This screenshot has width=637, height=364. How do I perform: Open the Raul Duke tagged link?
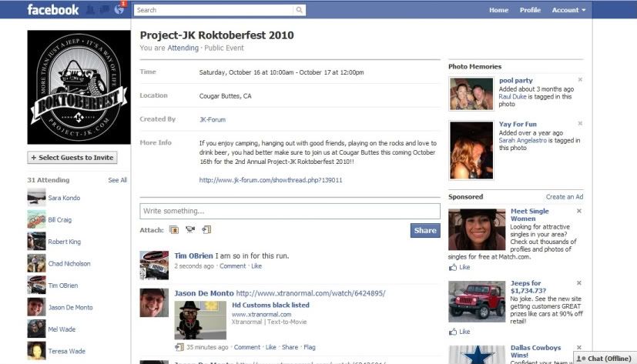click(512, 97)
